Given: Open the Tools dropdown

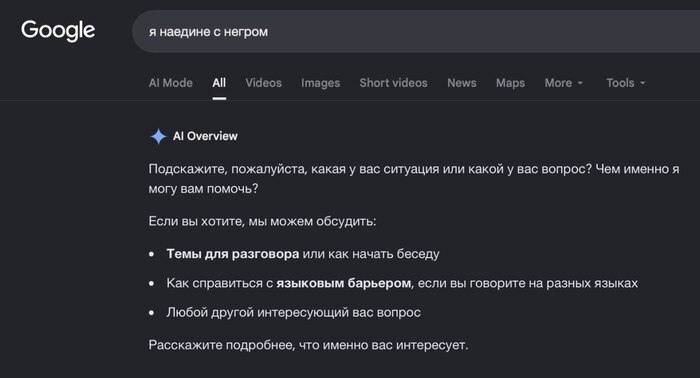Looking at the screenshot, I should (625, 83).
